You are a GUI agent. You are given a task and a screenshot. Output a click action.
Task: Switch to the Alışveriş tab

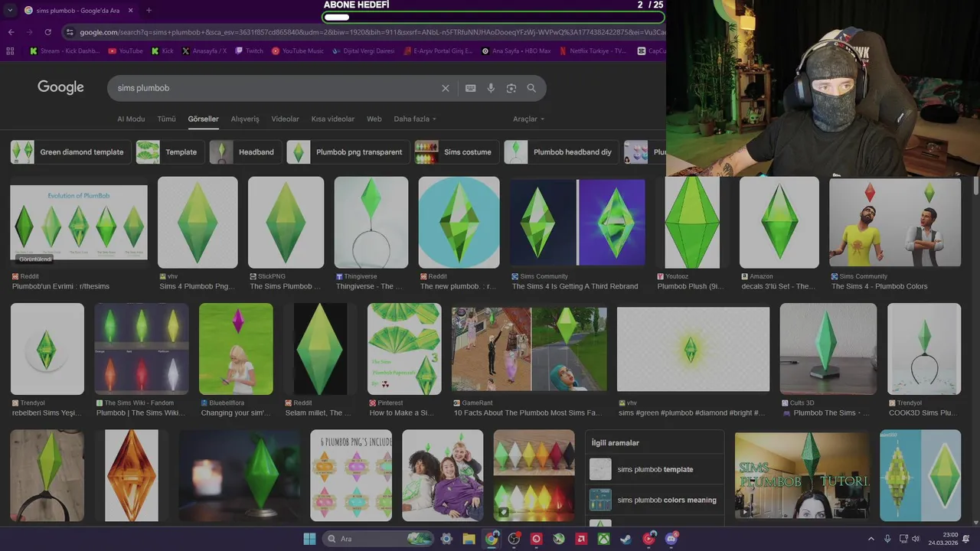(x=245, y=119)
